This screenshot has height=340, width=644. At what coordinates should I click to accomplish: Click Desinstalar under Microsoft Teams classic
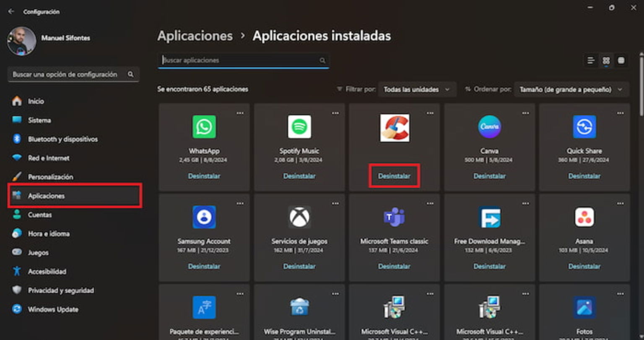coord(395,266)
